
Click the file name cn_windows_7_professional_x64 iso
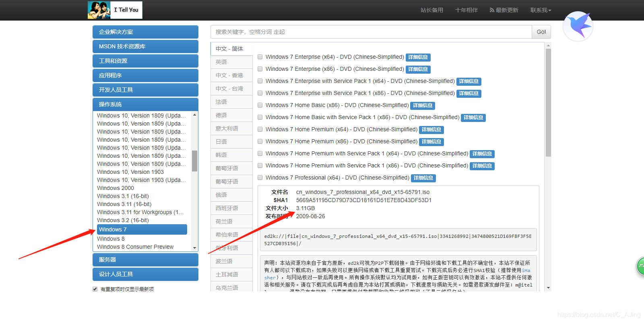[x=363, y=192]
